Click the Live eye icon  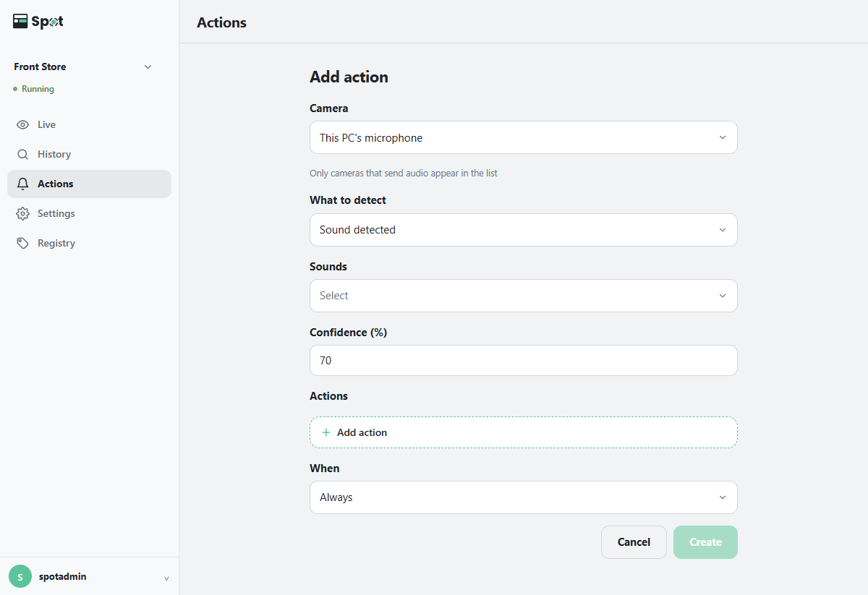[x=23, y=124]
